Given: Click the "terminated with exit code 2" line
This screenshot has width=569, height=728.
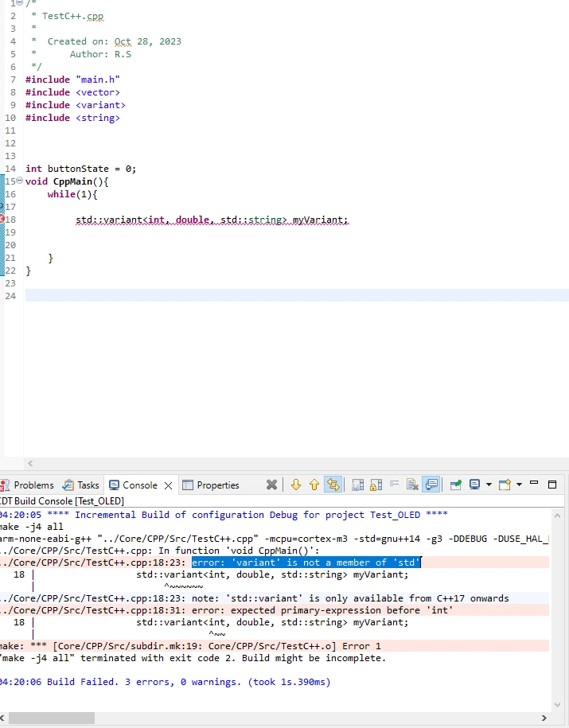Looking at the screenshot, I should click(193, 658).
